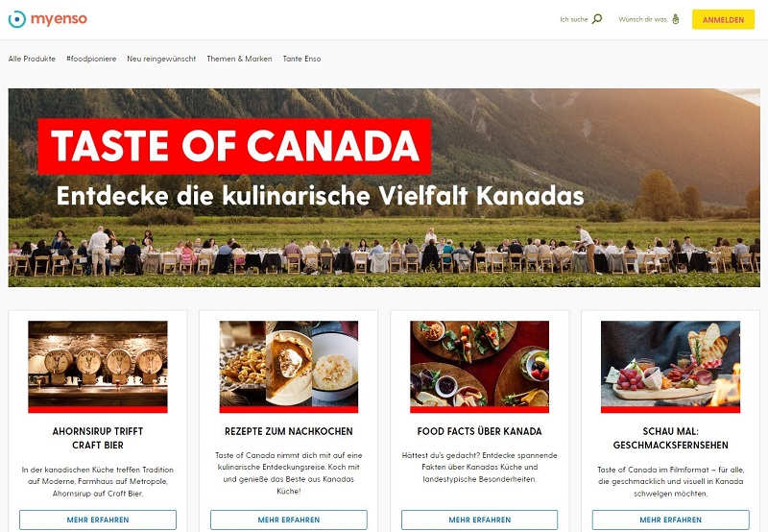Click the charcuterie board video thumbnail

[670, 367]
